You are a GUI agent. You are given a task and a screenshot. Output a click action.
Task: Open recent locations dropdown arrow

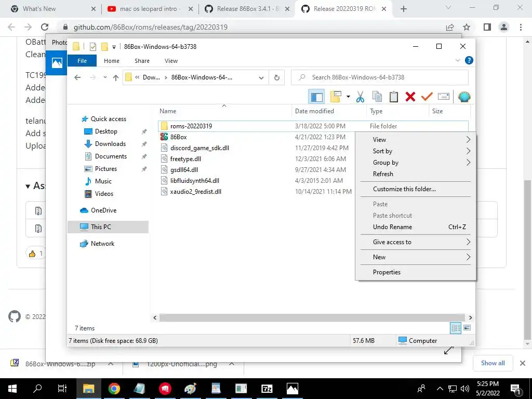tap(105, 78)
